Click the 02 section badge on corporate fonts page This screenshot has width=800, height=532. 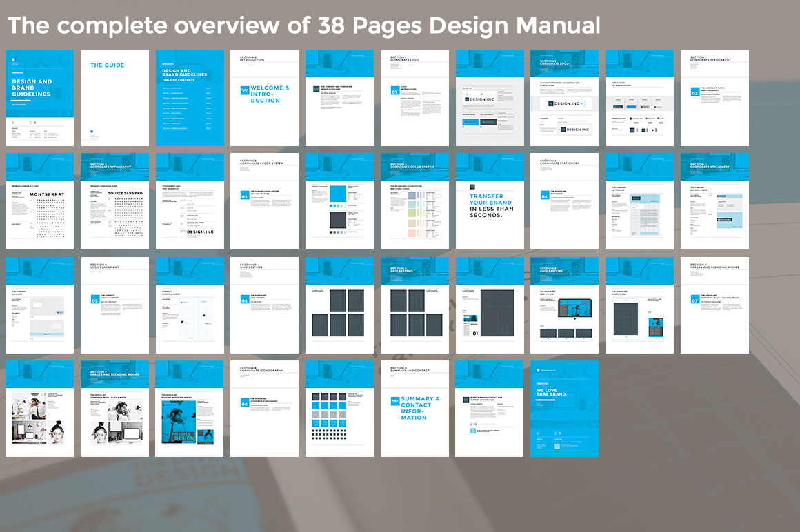695,91
